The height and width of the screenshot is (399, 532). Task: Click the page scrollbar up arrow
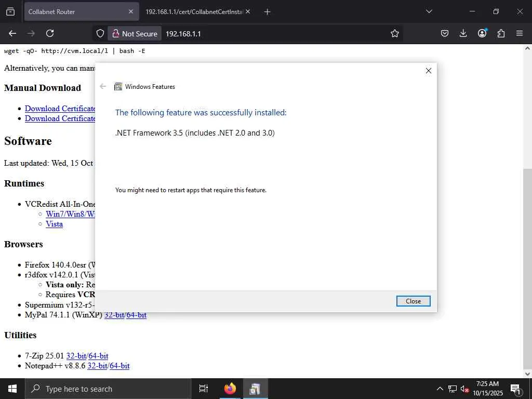(x=527, y=48)
